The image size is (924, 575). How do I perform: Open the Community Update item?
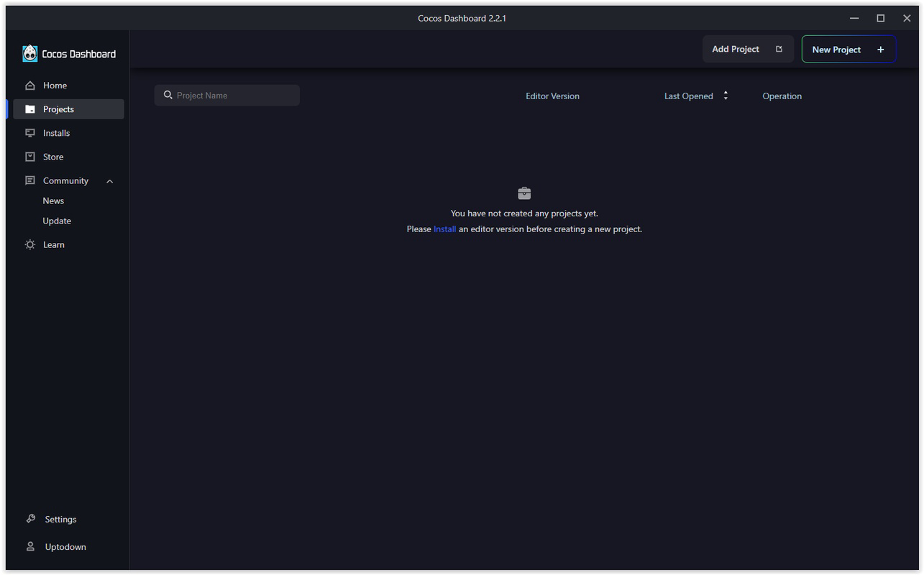pos(57,221)
